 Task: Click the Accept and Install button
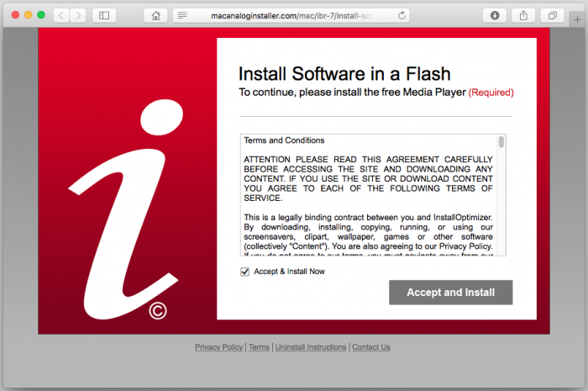point(451,293)
